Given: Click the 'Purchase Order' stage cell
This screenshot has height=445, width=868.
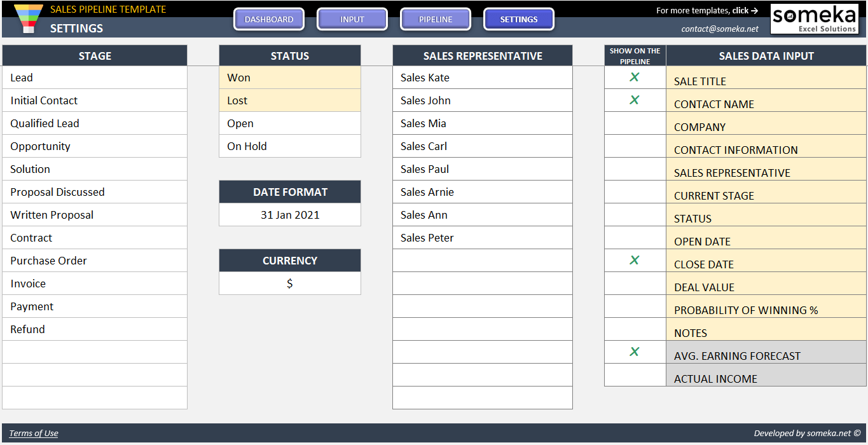Looking at the screenshot, I should [95, 261].
